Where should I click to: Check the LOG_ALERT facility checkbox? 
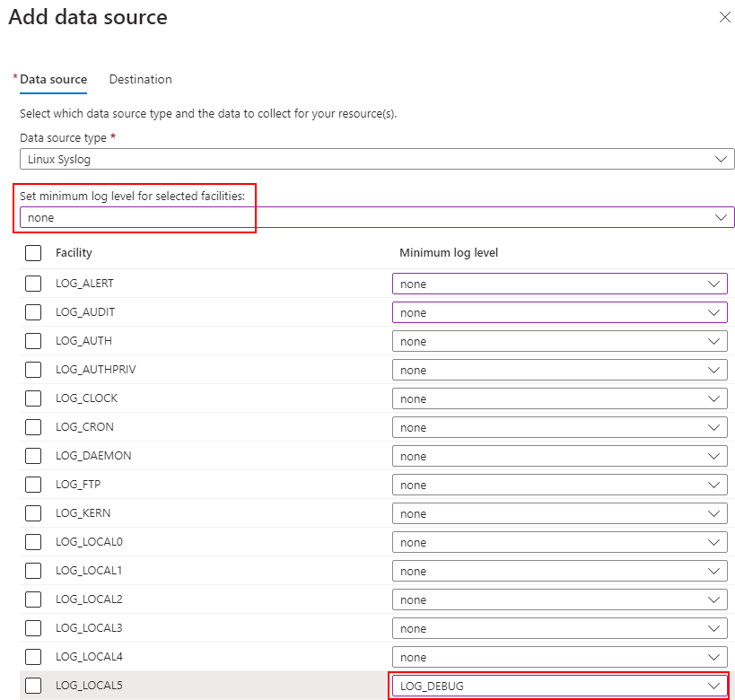click(x=33, y=284)
